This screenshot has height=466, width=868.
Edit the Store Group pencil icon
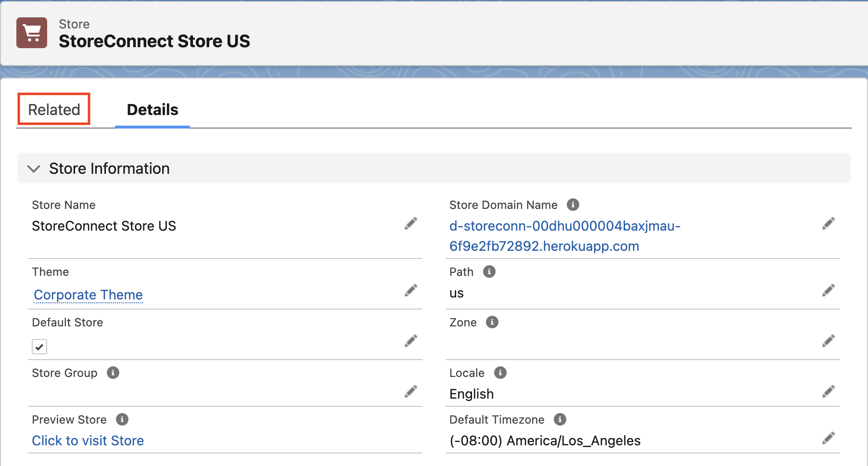(x=410, y=391)
